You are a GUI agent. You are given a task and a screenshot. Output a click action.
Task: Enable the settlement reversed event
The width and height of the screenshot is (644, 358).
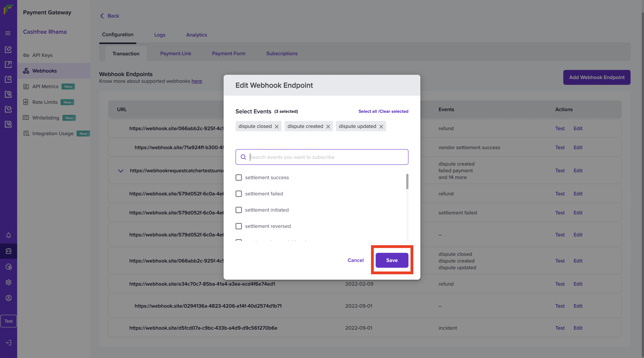[239, 226]
